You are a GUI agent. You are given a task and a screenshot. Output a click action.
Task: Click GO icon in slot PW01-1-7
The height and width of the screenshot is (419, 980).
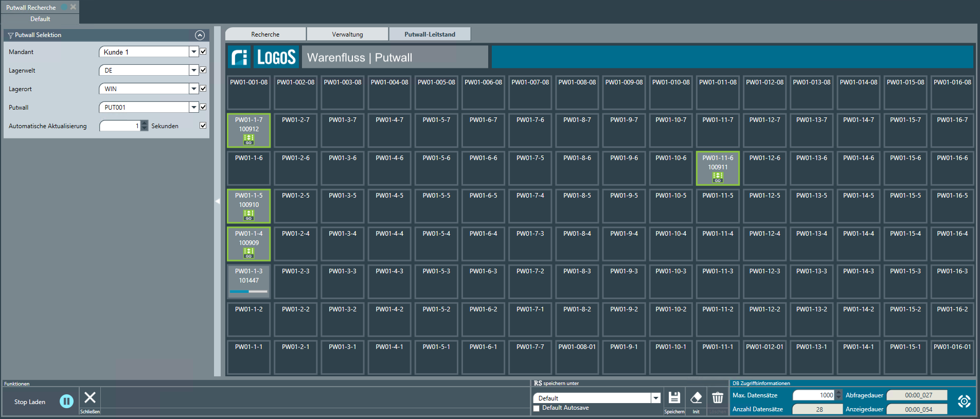point(248,139)
